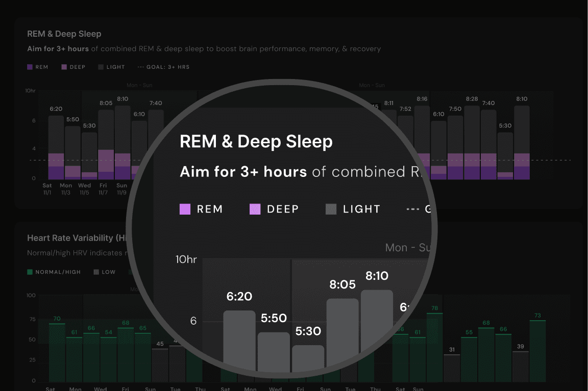588x391 pixels.
Task: Click the Fri 11/7 date label
Action: click(x=103, y=189)
